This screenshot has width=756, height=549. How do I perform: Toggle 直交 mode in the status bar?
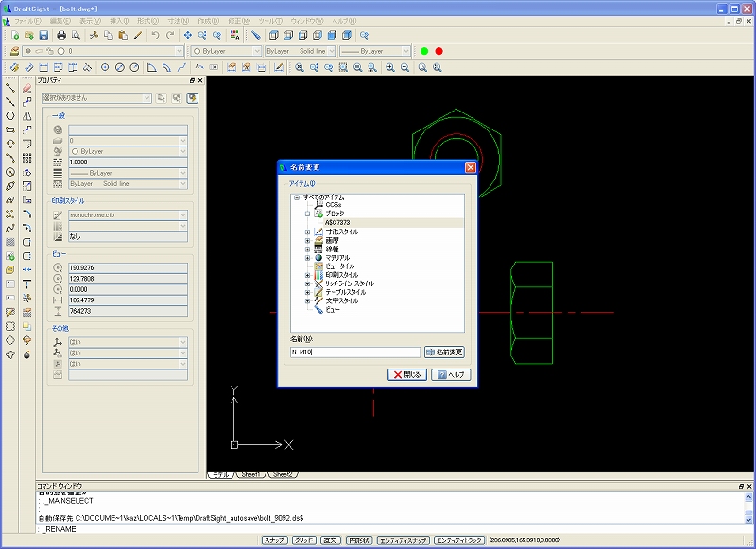[x=330, y=540]
